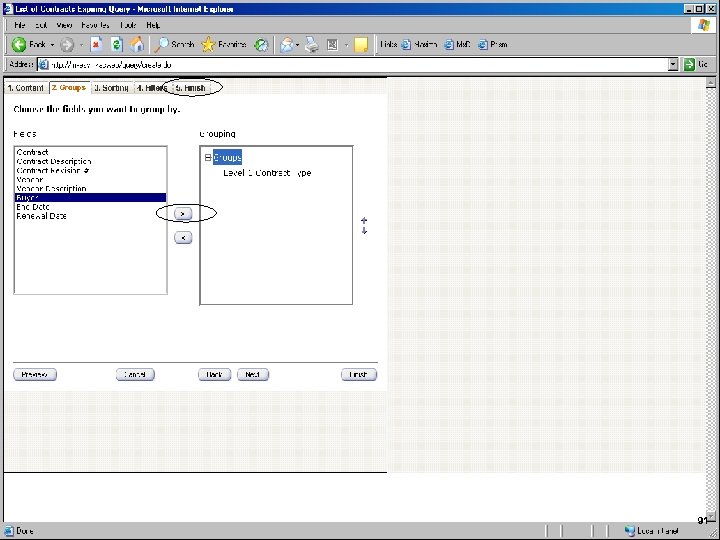Viewport: 720px width, 540px height.
Task: Open the Edit icon dropdown arrow
Action: [x=346, y=45]
